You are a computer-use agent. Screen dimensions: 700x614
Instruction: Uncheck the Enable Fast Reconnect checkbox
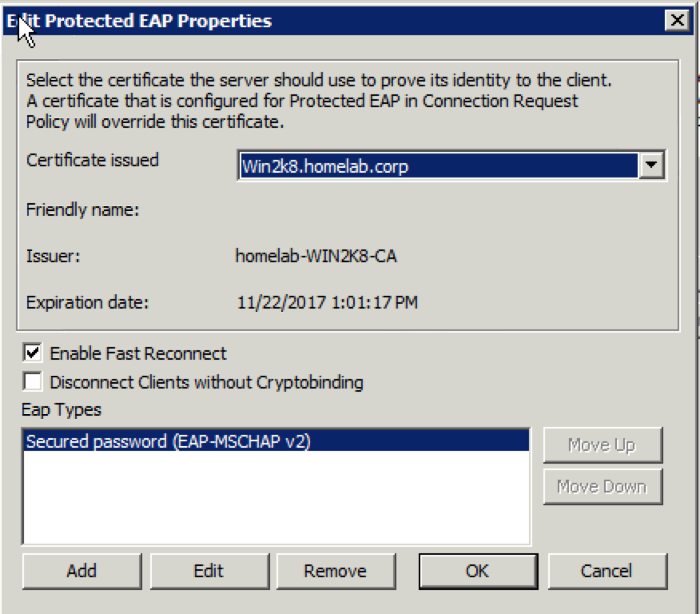33,353
